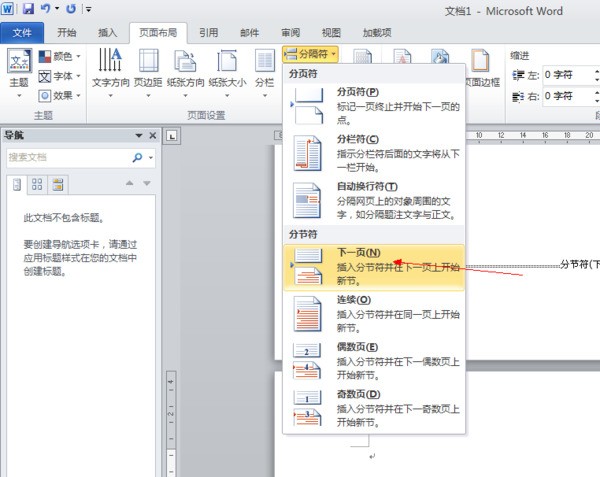Viewport: 600px width, 477px height.
Task: Click the 连续 continuous break thumbnail icon
Action: [x=307, y=314]
